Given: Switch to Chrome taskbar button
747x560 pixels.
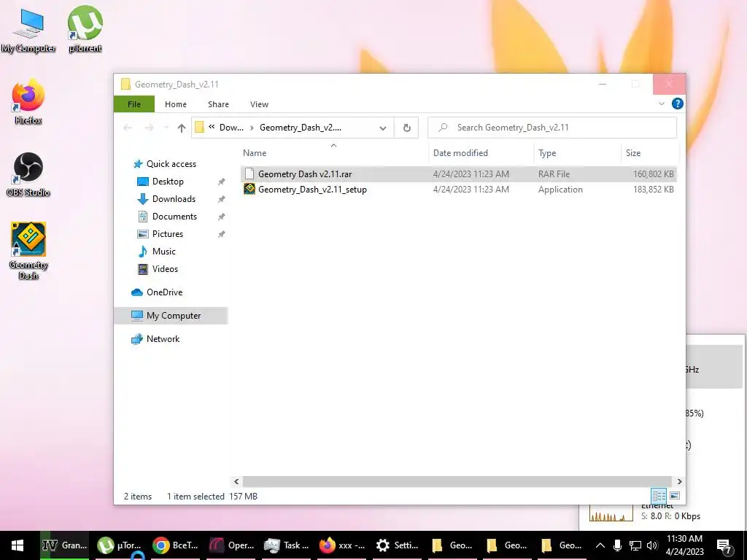Looking at the screenshot, I should [x=175, y=545].
